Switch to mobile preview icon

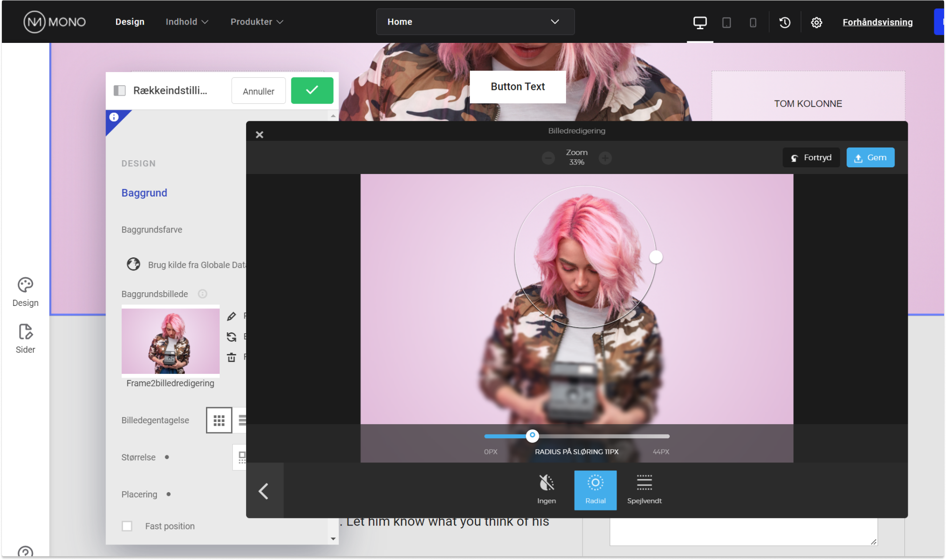click(753, 22)
